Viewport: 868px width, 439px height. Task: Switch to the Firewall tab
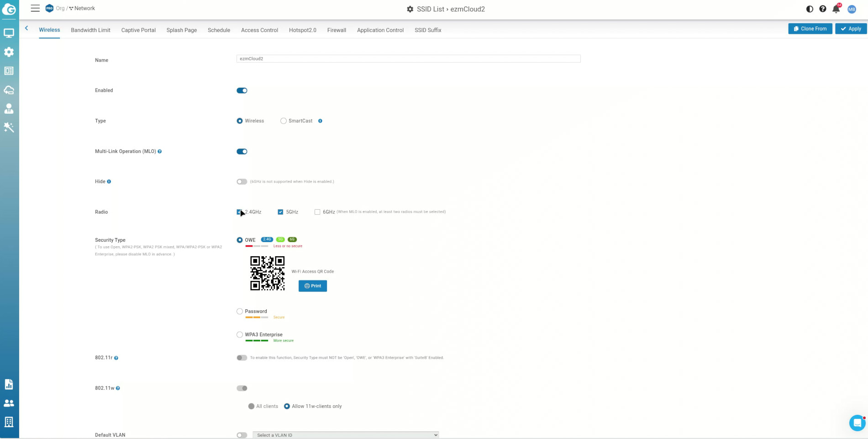[x=337, y=30]
